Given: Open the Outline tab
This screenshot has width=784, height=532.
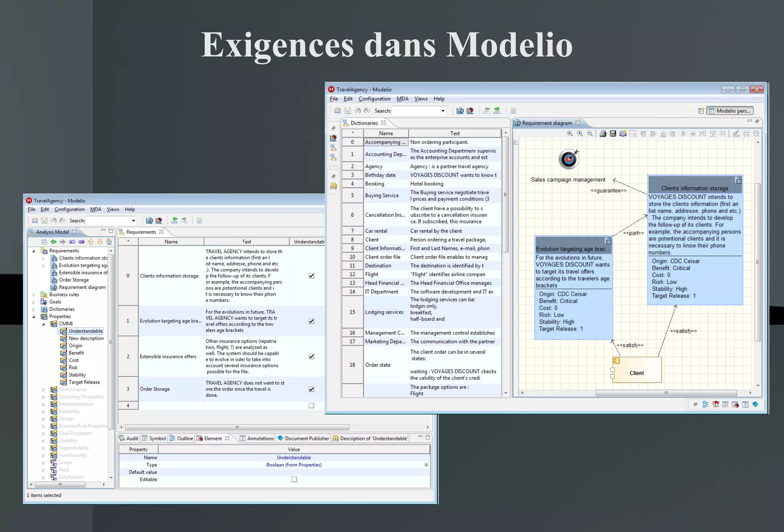Looking at the screenshot, I should [x=182, y=438].
